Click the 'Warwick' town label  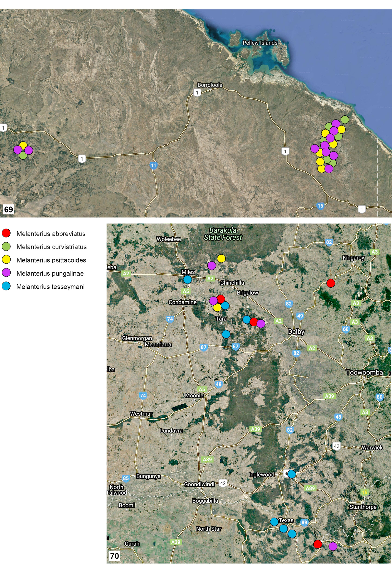click(x=372, y=447)
